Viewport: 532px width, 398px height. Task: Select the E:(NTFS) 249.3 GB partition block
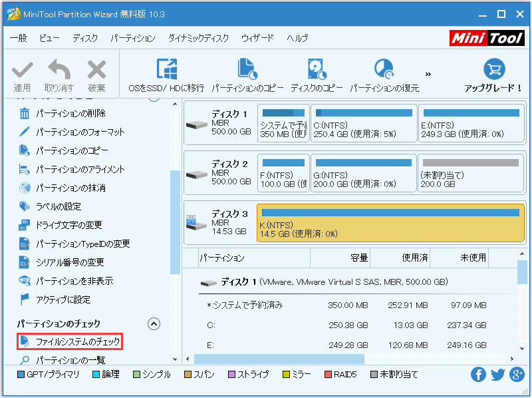click(x=471, y=123)
